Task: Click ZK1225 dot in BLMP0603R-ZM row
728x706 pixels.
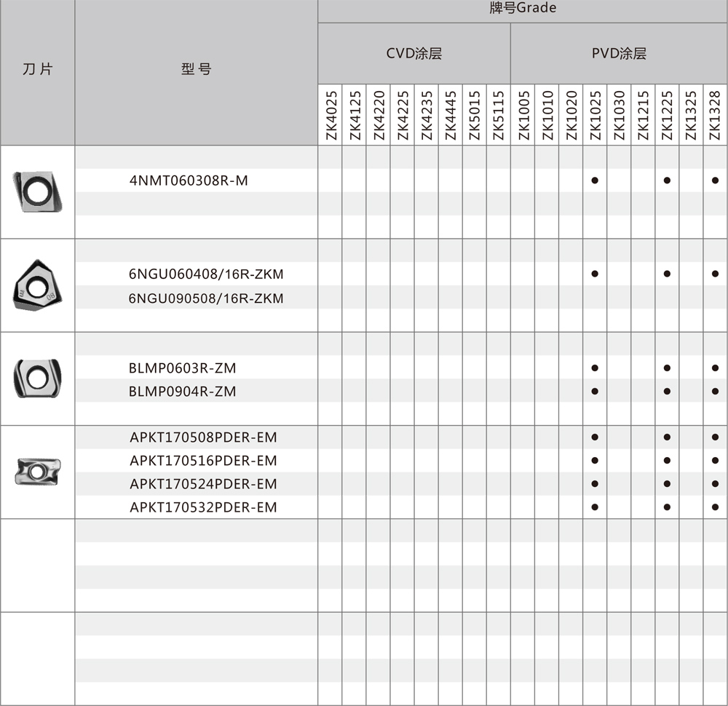Action: (x=667, y=368)
